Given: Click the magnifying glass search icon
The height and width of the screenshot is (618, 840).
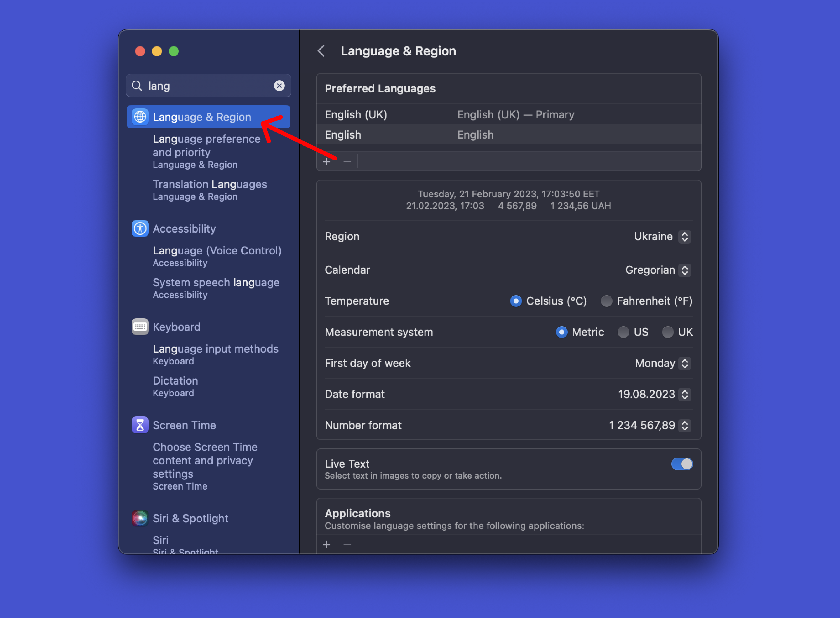Looking at the screenshot, I should click(x=137, y=86).
